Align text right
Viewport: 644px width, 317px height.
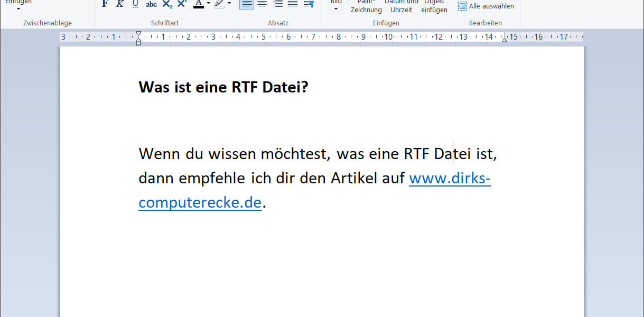click(x=278, y=4)
